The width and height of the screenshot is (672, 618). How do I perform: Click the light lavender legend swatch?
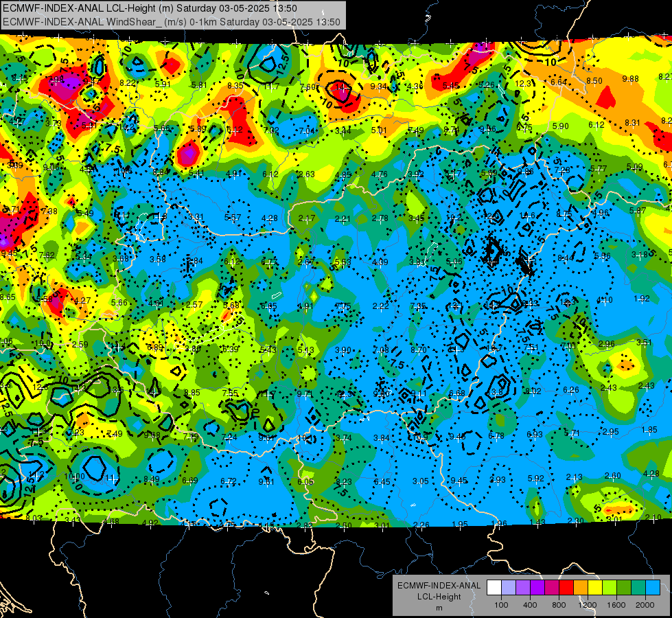509,588
